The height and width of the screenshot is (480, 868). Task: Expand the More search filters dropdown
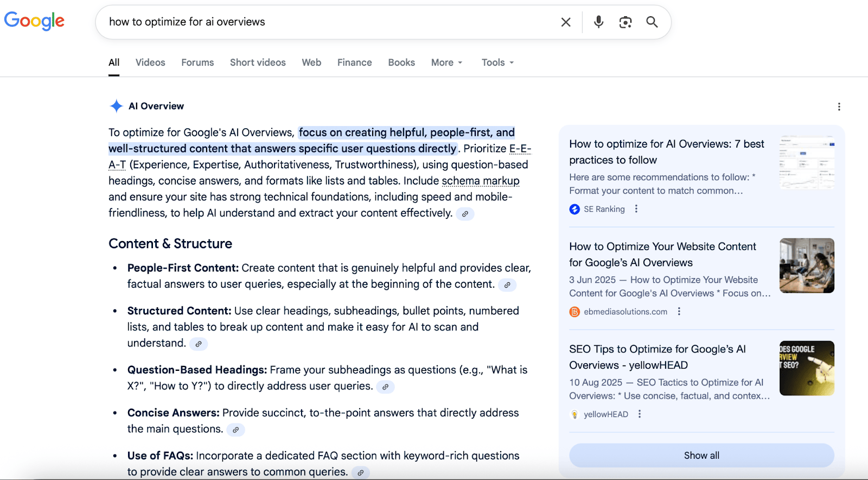(x=446, y=62)
